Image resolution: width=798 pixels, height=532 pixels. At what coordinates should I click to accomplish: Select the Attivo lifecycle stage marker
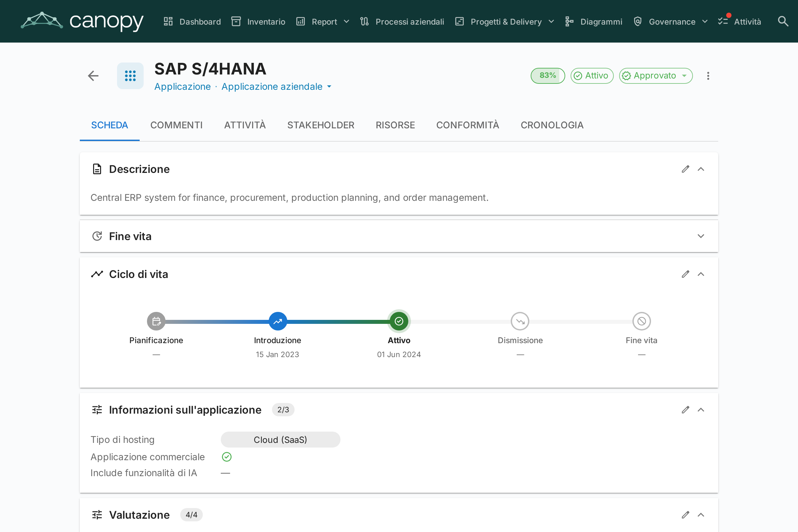pyautogui.click(x=399, y=321)
